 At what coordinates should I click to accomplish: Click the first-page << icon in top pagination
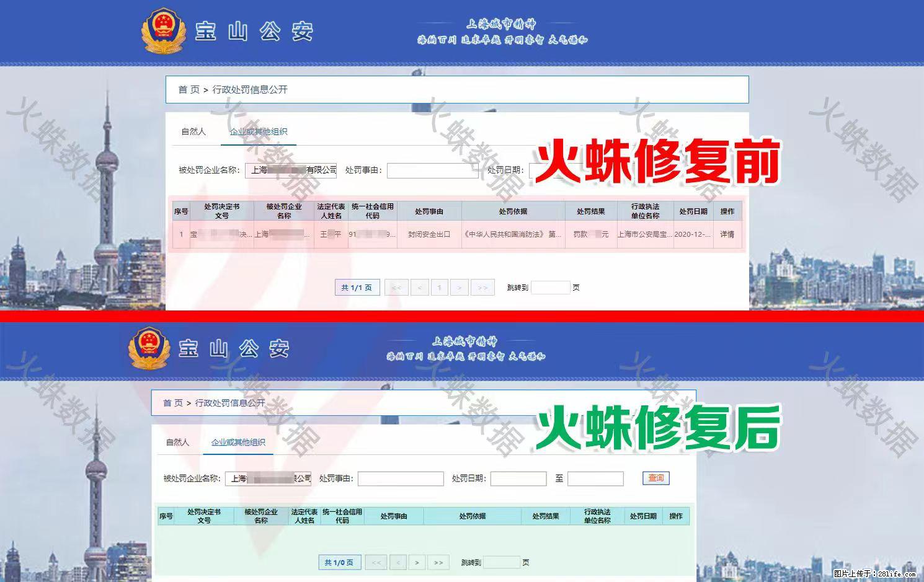(x=397, y=287)
